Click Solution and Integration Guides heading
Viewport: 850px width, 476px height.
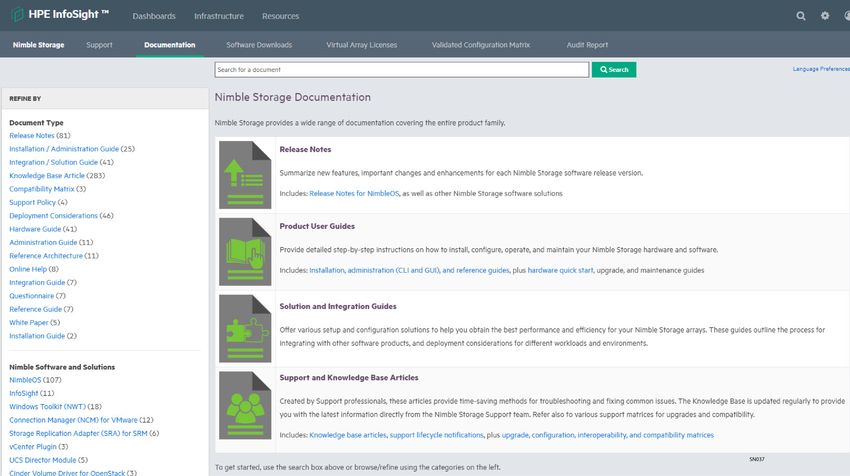coord(338,307)
